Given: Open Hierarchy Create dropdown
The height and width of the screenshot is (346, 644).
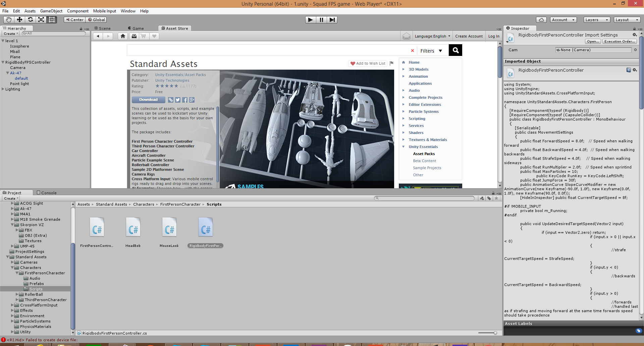Looking at the screenshot, I should pyautogui.click(x=10, y=33).
